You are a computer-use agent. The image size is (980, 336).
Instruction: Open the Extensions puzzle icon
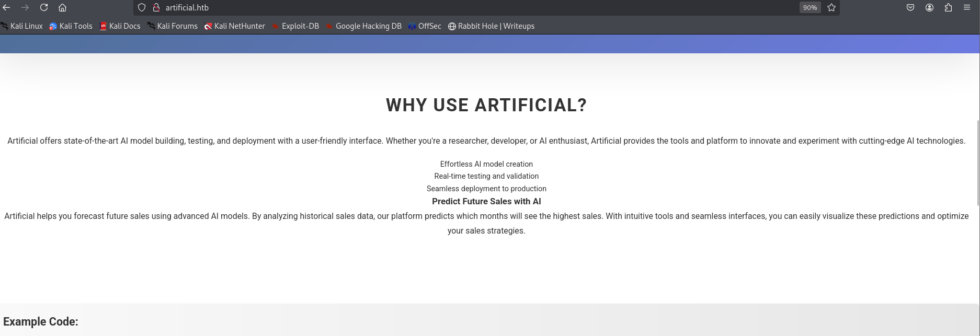[948, 7]
